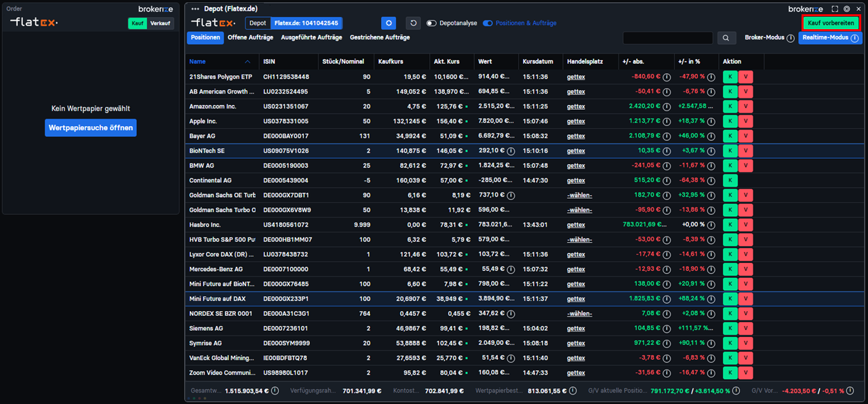Open info icon beside -840,60 € loss
Image resolution: width=868 pixels, height=404 pixels.
pyautogui.click(x=667, y=77)
